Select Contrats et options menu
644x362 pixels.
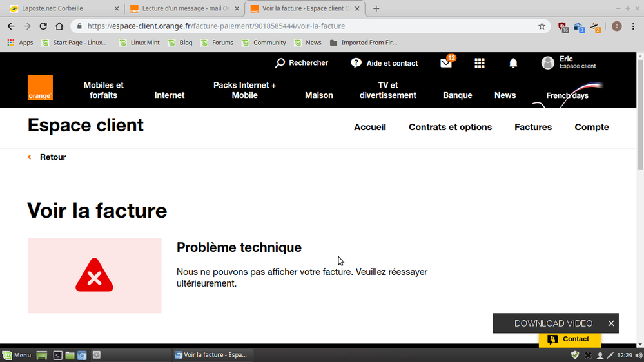point(450,128)
